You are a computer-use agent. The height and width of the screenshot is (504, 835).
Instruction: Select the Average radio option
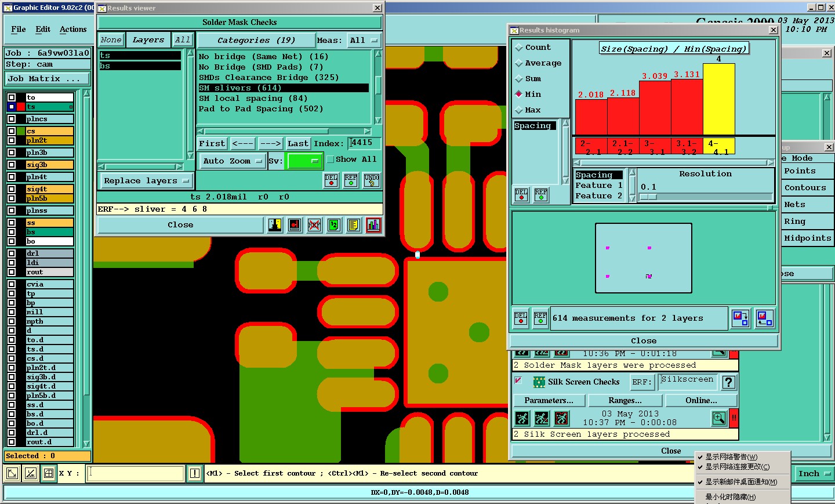point(519,63)
